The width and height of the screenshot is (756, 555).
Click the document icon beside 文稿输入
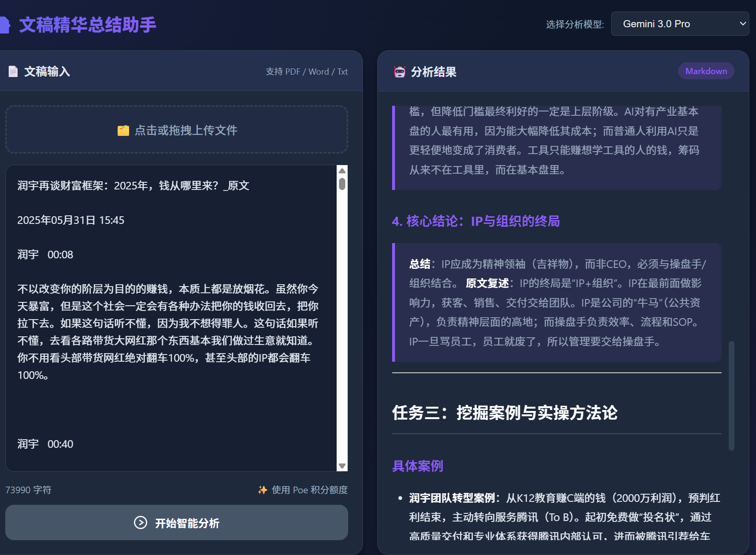13,72
